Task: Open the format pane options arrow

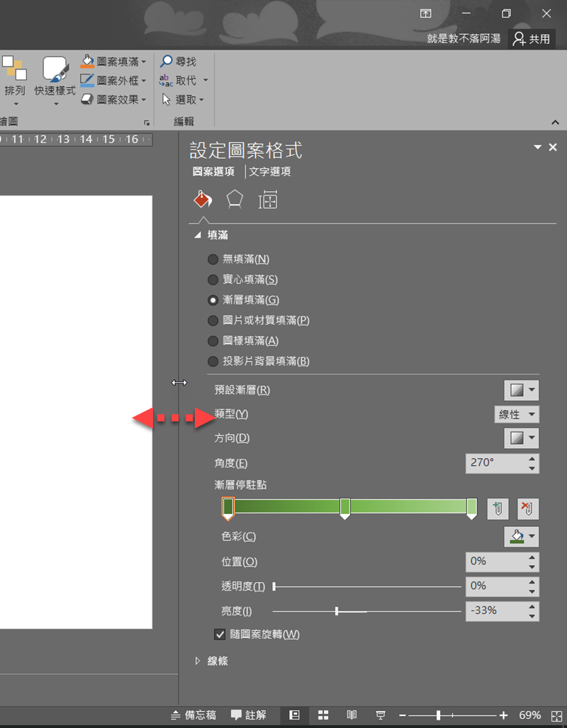Action: (x=538, y=147)
